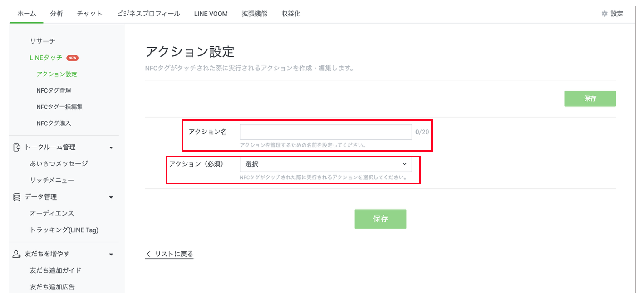Click the NEW badge beside LINEタッチ
The width and height of the screenshot is (644, 304).
[73, 58]
